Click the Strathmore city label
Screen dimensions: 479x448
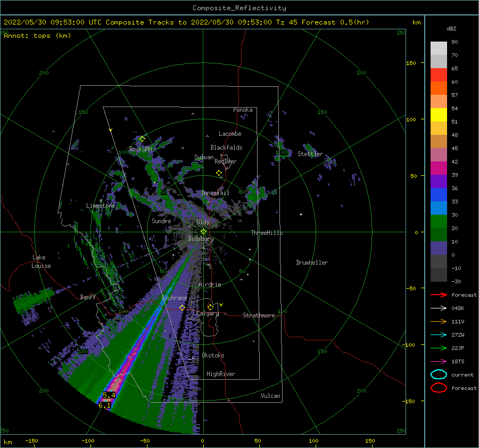[x=259, y=315]
